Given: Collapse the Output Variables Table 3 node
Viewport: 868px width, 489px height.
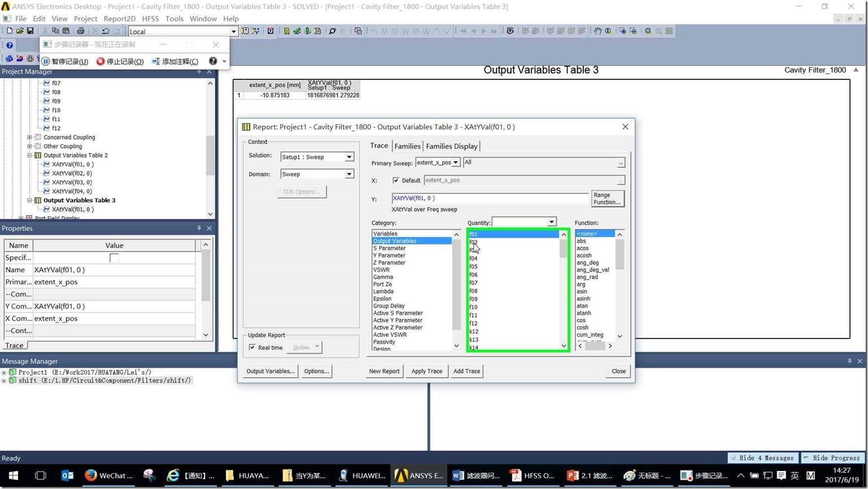Looking at the screenshot, I should coord(29,201).
